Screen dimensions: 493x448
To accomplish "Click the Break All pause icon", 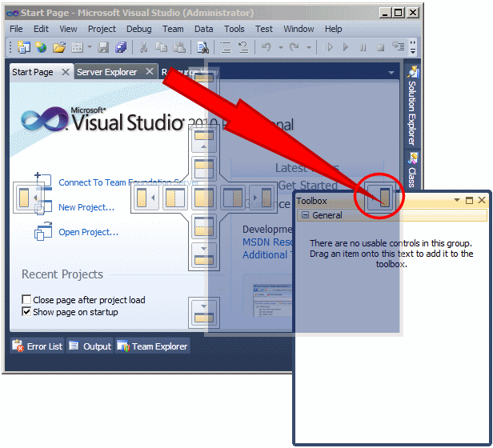I will pyautogui.click(x=363, y=48).
